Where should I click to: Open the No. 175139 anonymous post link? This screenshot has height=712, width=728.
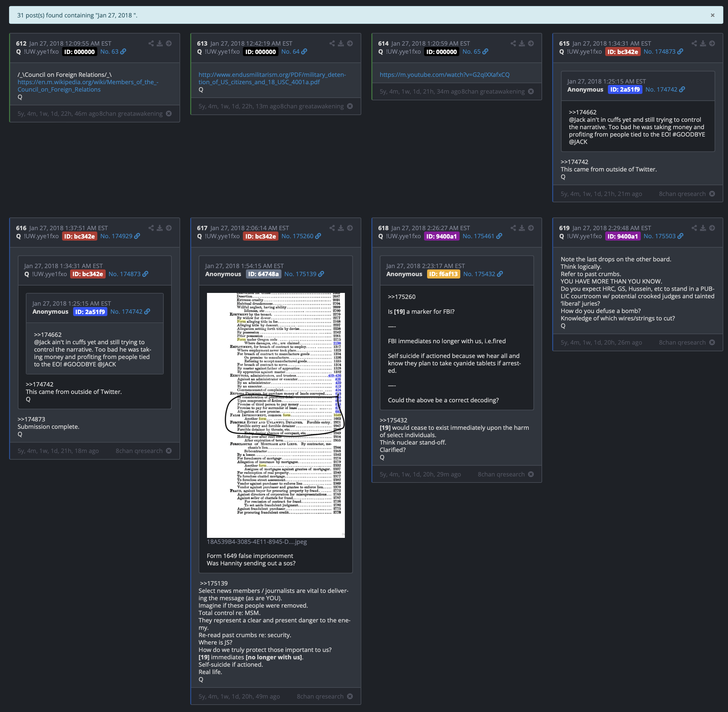(304, 274)
